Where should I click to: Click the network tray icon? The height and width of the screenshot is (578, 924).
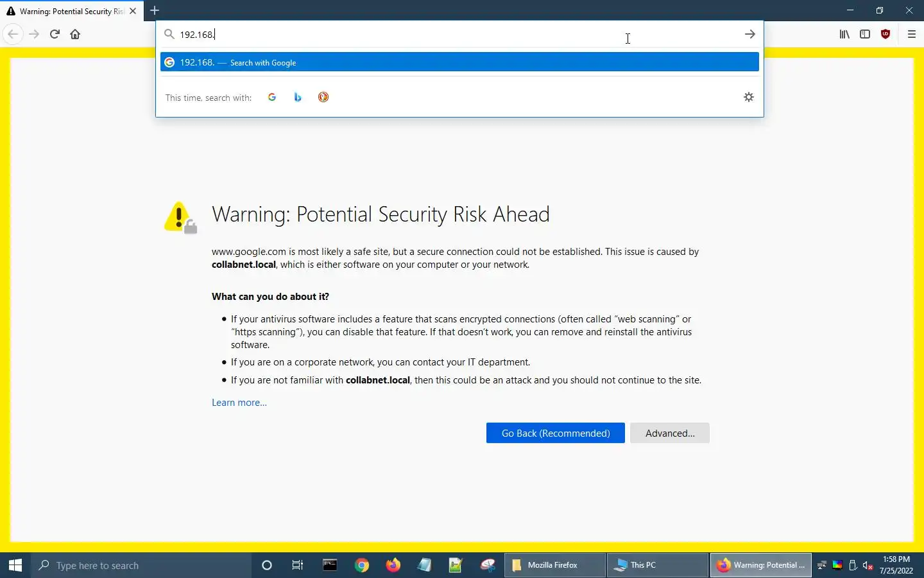(823, 565)
